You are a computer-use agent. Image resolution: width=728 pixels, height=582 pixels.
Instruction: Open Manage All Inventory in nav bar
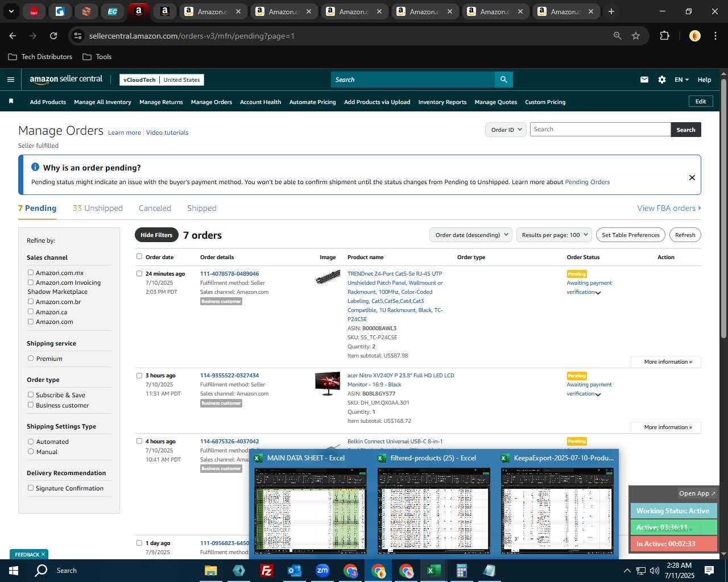pos(102,102)
